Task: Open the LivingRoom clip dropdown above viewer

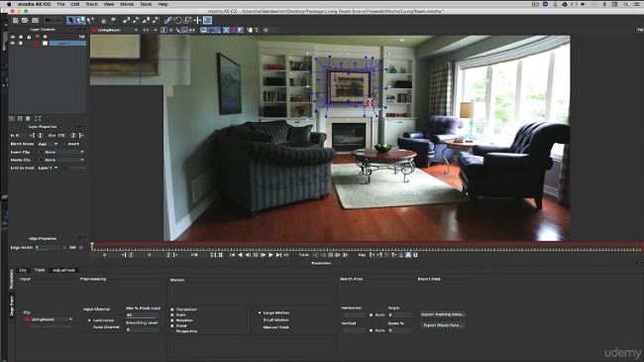Action: [115, 30]
